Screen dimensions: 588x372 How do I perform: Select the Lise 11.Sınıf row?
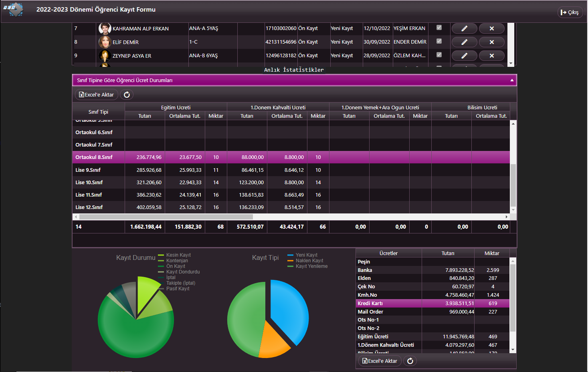[x=291, y=195]
